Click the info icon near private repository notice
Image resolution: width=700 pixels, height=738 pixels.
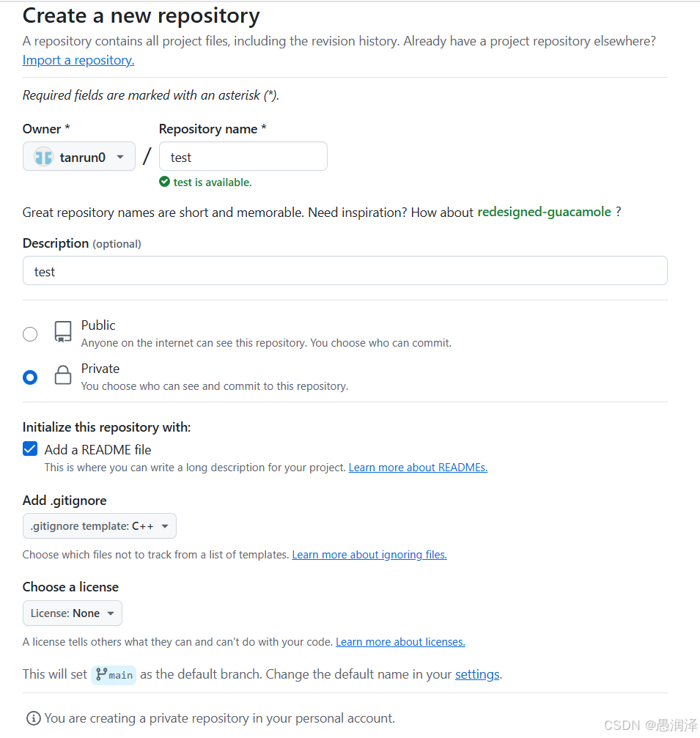(33, 718)
